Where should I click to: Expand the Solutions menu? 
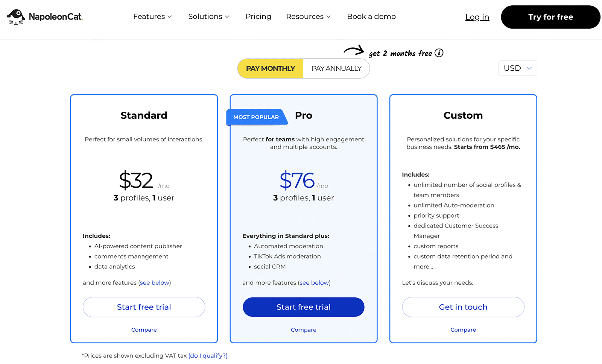(208, 17)
